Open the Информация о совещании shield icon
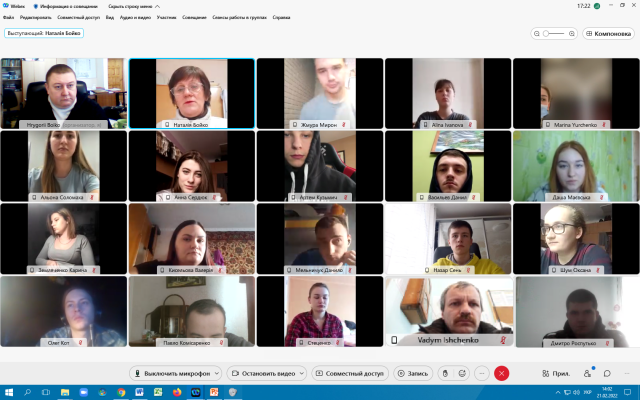This screenshot has height=400, width=640. pyautogui.click(x=36, y=7)
